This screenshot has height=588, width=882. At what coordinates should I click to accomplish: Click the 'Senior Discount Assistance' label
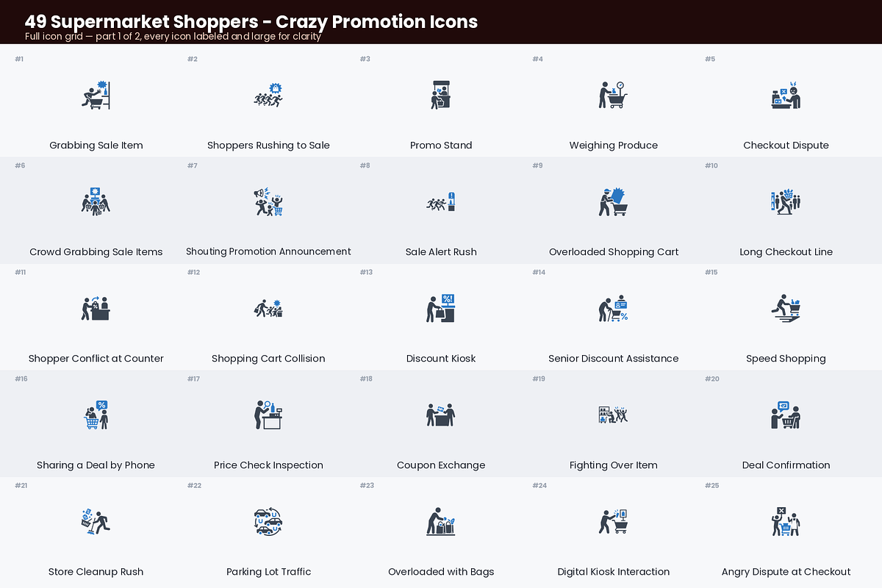coord(614,358)
